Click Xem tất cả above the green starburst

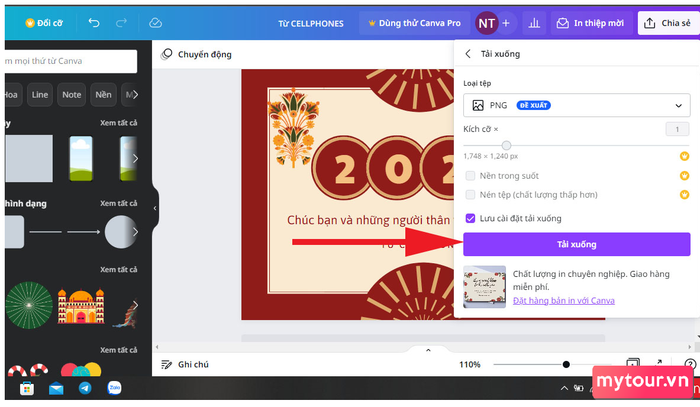point(118,270)
